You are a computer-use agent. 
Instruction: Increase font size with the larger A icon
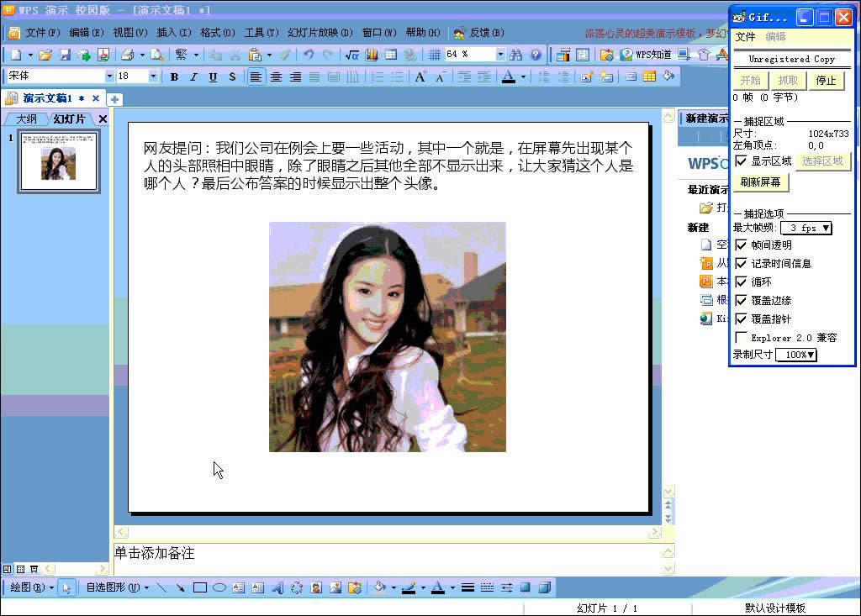pos(420,77)
